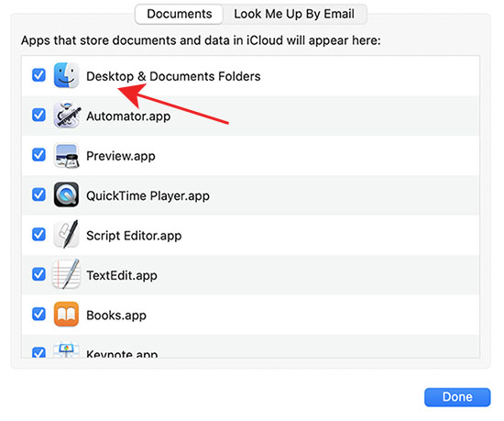
Task: Click the Preview app icon
Action: (x=66, y=155)
